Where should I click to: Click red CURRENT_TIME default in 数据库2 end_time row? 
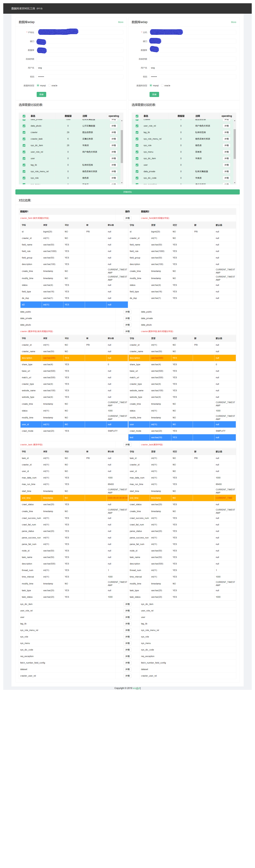(224, 498)
